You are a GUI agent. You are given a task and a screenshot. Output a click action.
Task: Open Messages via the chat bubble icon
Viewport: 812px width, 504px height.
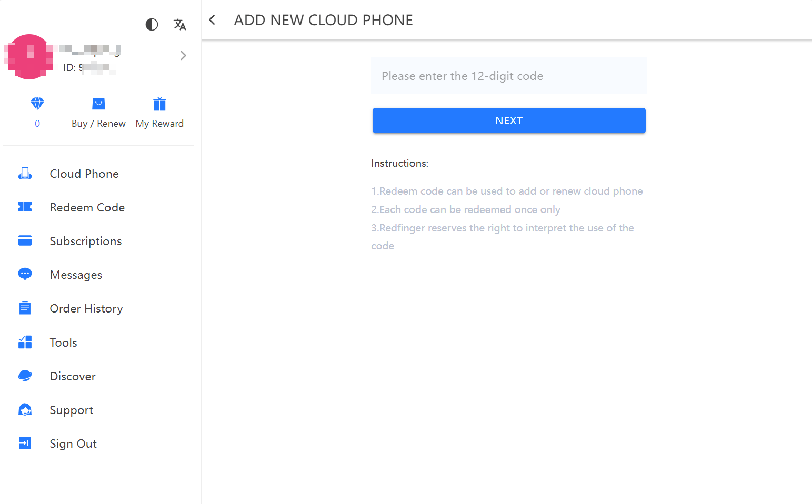tap(25, 274)
